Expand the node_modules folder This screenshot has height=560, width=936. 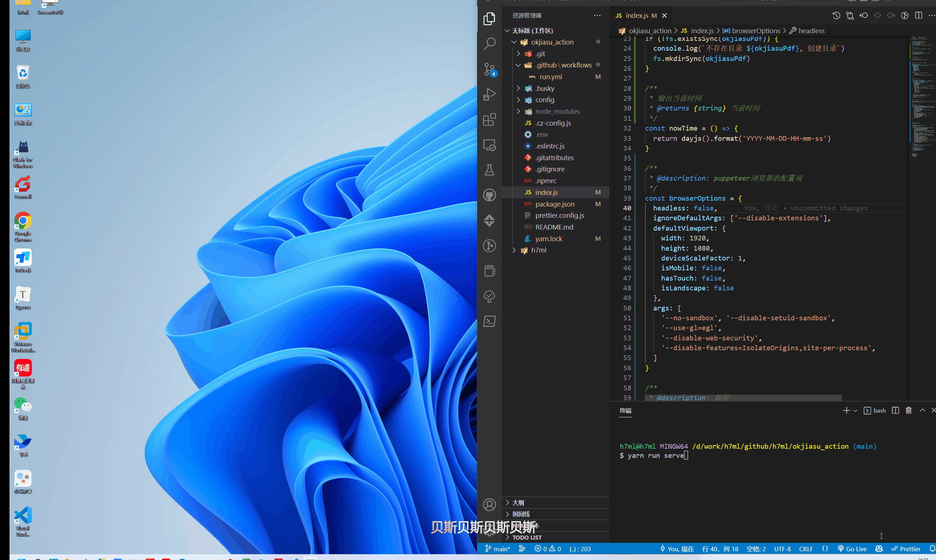pos(557,111)
